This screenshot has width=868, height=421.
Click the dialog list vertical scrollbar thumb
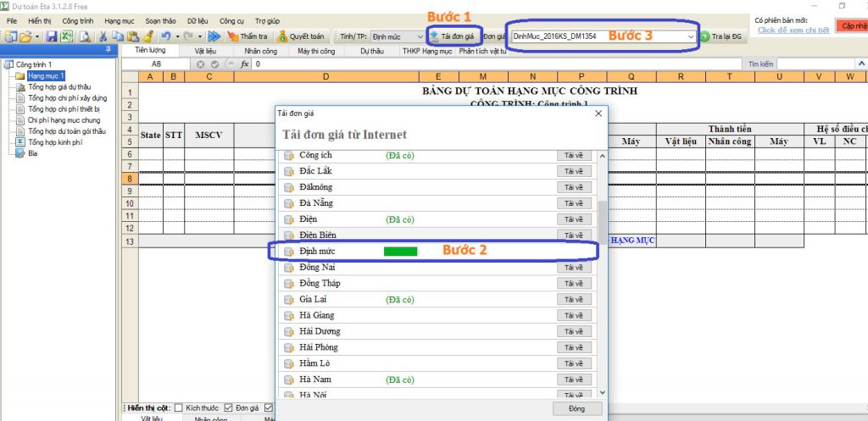click(x=603, y=221)
